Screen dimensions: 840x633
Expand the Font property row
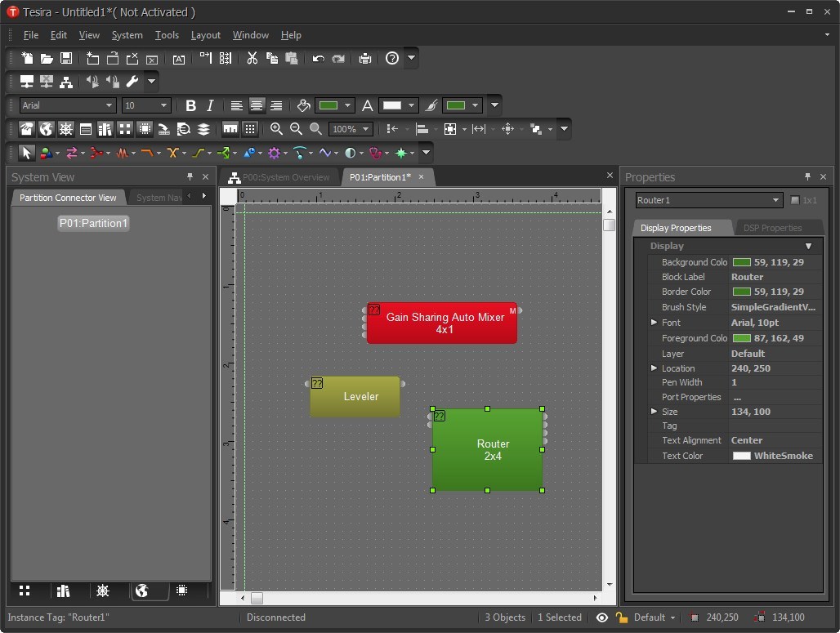tap(654, 323)
